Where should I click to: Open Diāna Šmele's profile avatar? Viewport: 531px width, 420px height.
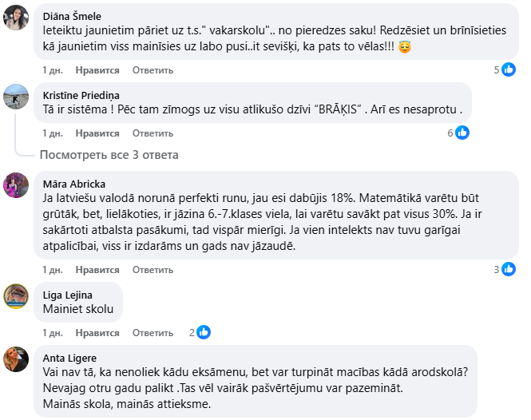click(17, 17)
